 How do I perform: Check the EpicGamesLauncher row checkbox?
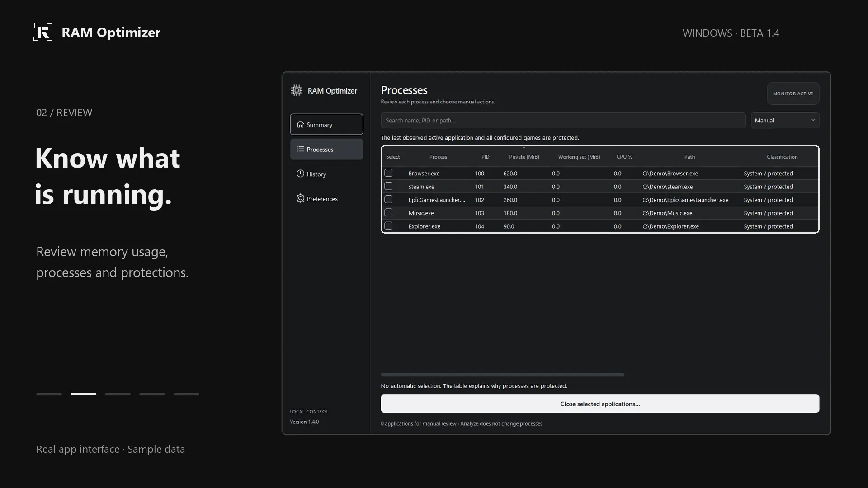388,199
